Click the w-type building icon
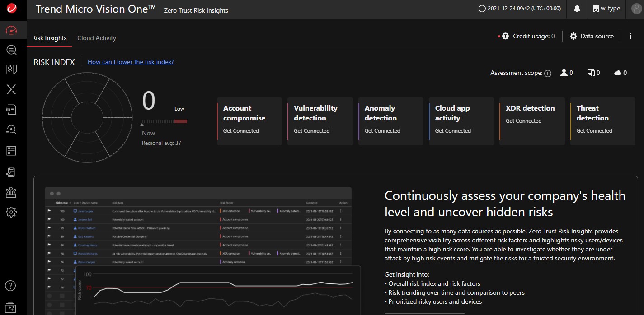644x315 pixels. (x=596, y=9)
